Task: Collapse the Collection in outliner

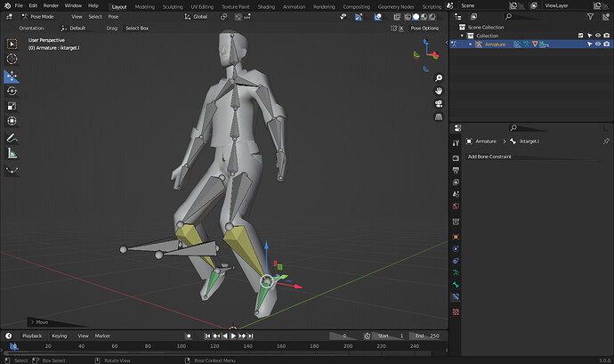Action: [462, 36]
